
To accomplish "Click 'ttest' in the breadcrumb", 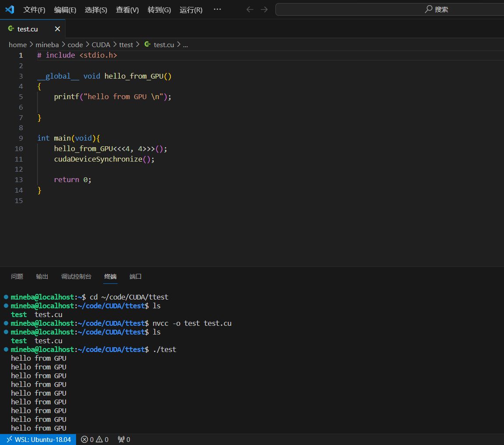I will coord(126,45).
